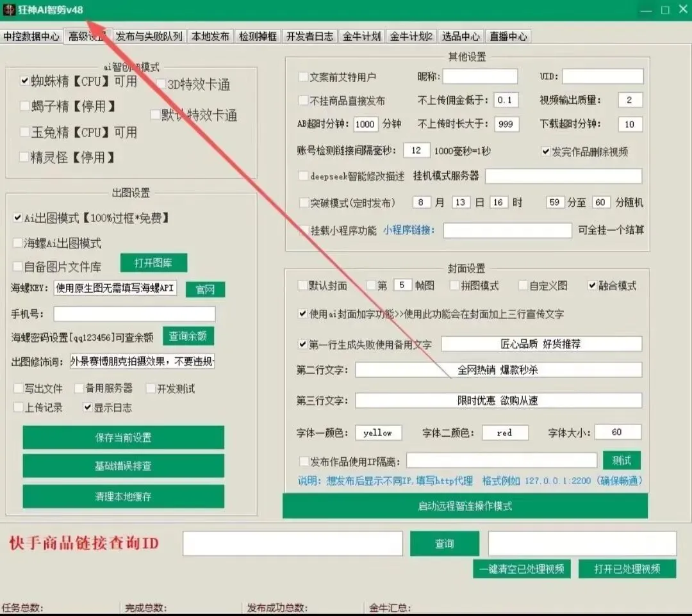Image resolution: width=692 pixels, height=616 pixels.
Task: Click the app logo icon in title bar
Action: click(x=8, y=10)
